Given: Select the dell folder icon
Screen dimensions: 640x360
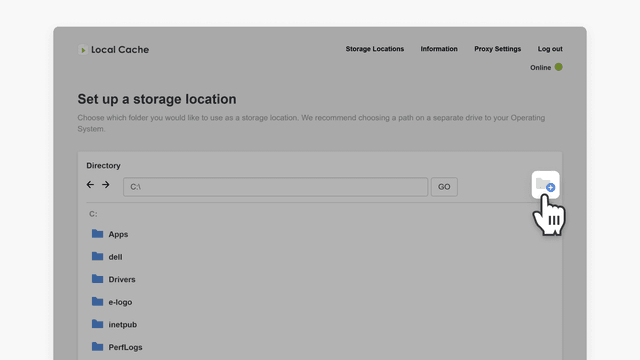Looking at the screenshot, I should [98, 256].
